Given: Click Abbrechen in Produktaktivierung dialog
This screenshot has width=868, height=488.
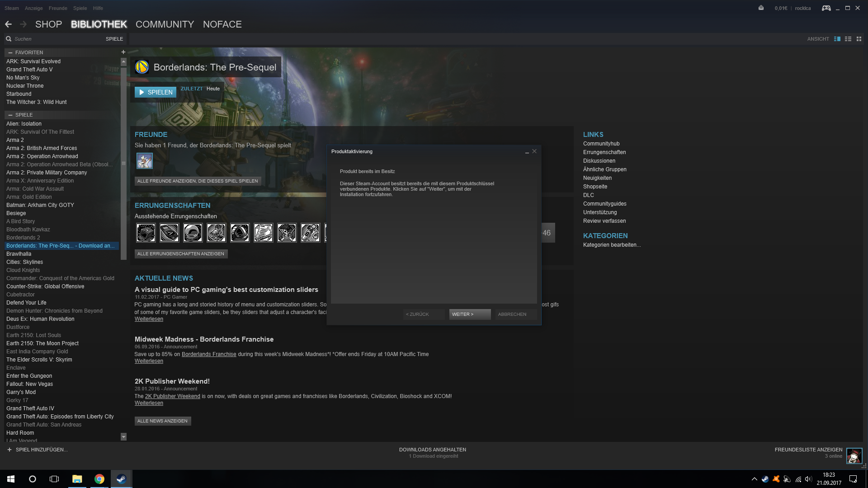Looking at the screenshot, I should [516, 314].
